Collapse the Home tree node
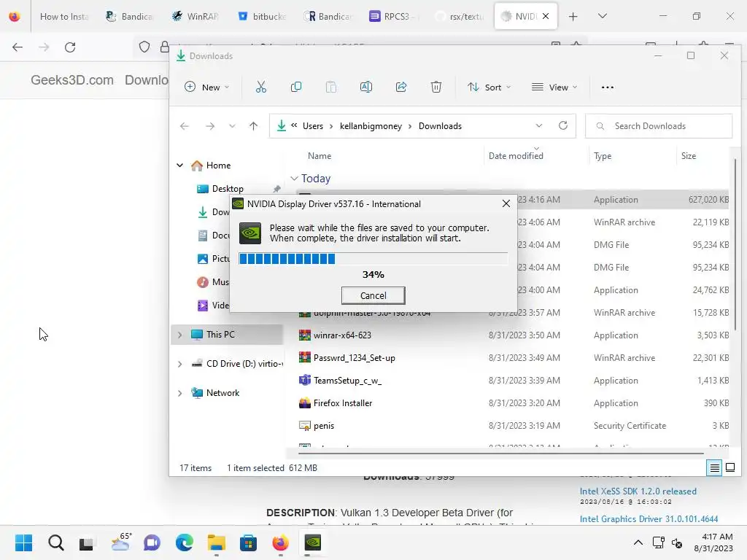This screenshot has width=747, height=560. (179, 166)
